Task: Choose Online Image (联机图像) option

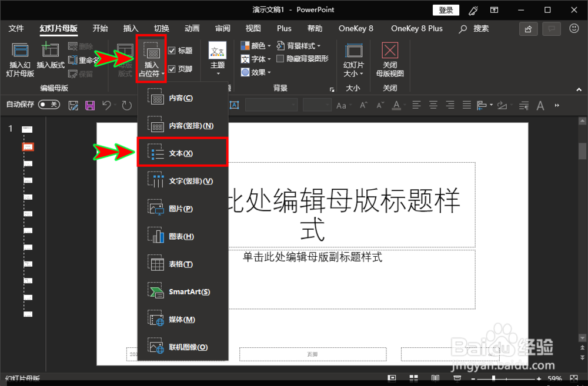Action: (183, 347)
